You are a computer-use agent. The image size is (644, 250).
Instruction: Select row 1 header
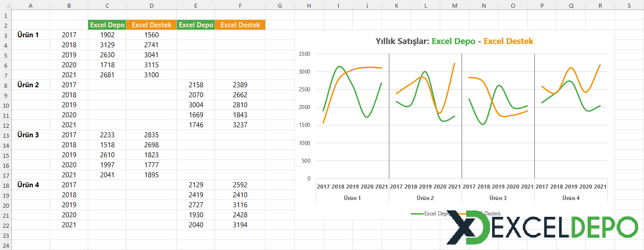(5, 15)
